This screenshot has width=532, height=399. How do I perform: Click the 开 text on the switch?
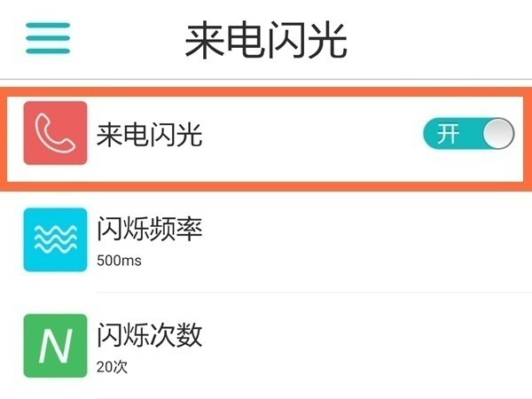click(449, 134)
